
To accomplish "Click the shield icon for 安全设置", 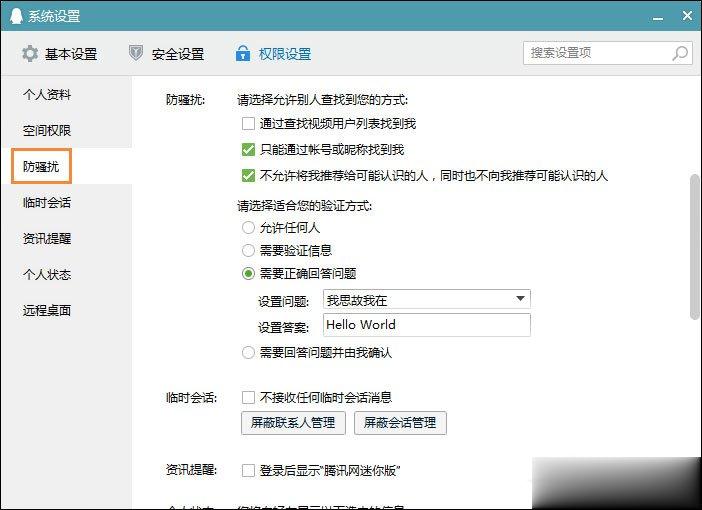I will click(x=136, y=53).
